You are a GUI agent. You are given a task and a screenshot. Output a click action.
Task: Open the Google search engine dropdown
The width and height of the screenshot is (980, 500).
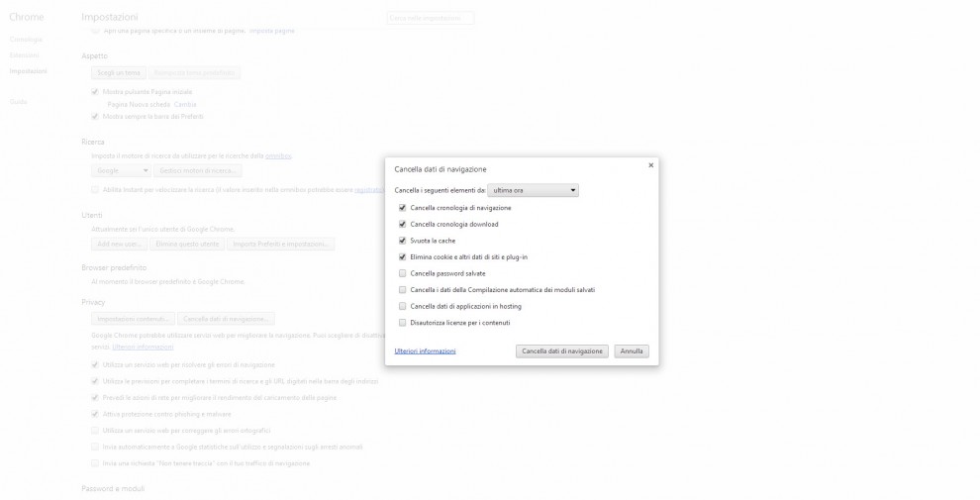121,170
